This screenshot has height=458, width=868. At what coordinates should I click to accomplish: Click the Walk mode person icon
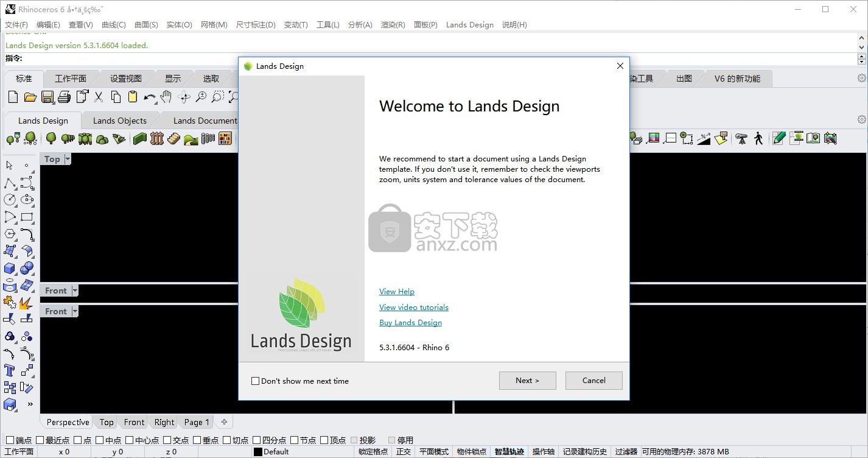(x=758, y=138)
